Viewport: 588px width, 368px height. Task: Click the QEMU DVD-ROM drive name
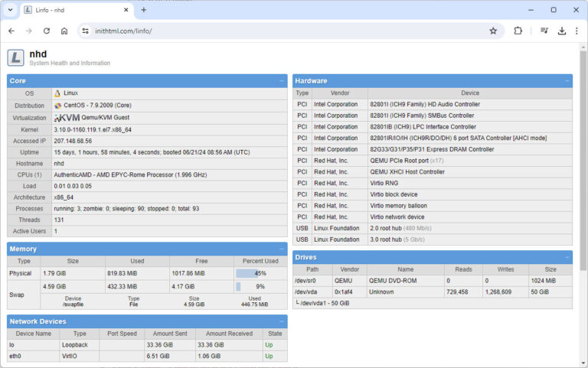pyautogui.click(x=393, y=281)
